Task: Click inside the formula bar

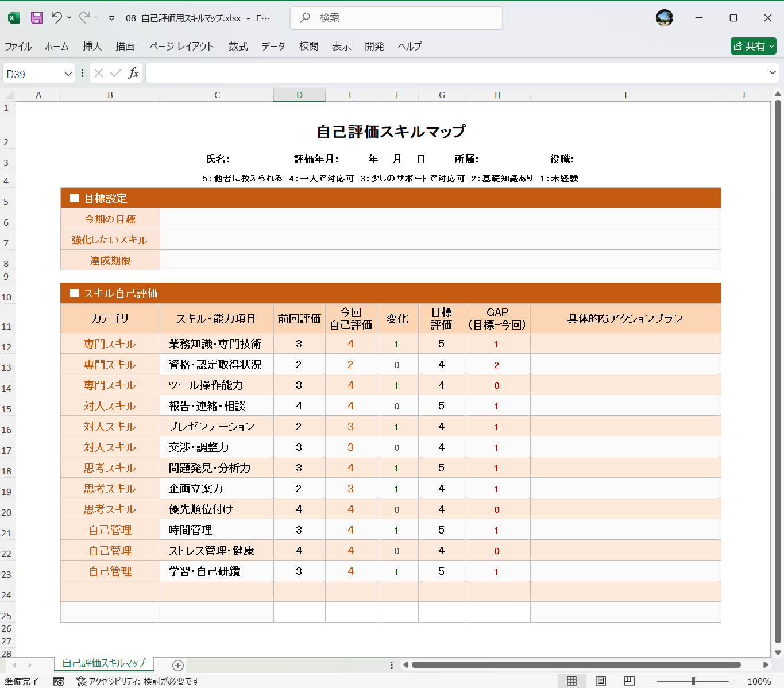Action: (402, 73)
